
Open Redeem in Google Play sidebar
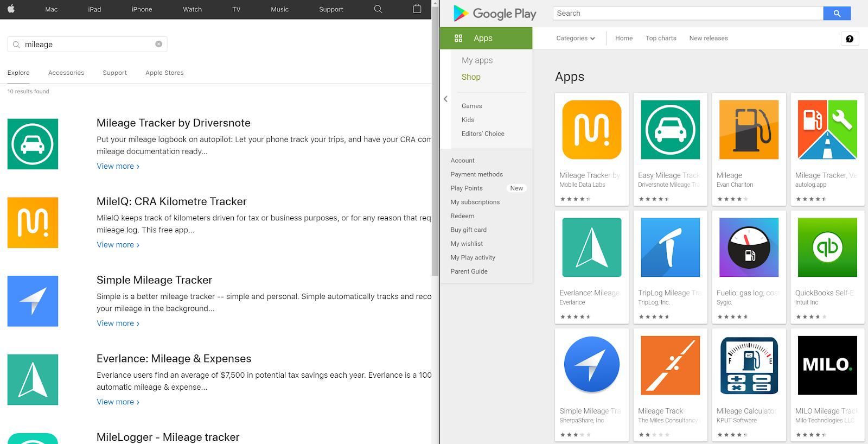point(462,216)
